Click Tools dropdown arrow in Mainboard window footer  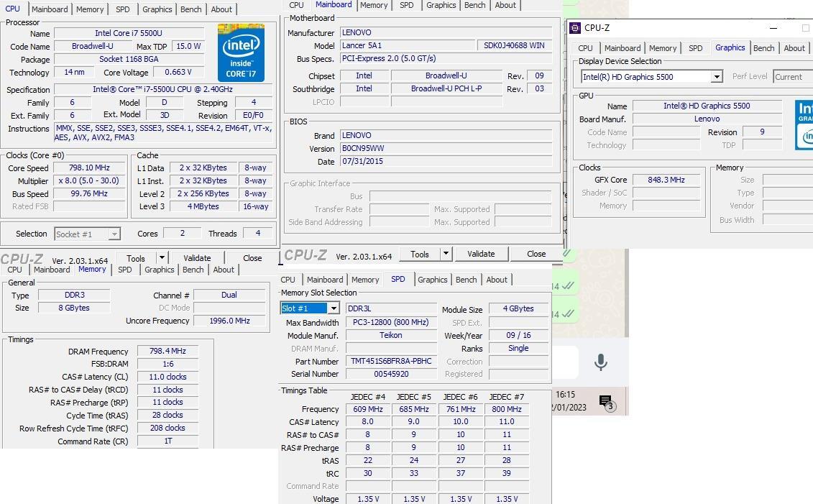pyautogui.click(x=446, y=254)
